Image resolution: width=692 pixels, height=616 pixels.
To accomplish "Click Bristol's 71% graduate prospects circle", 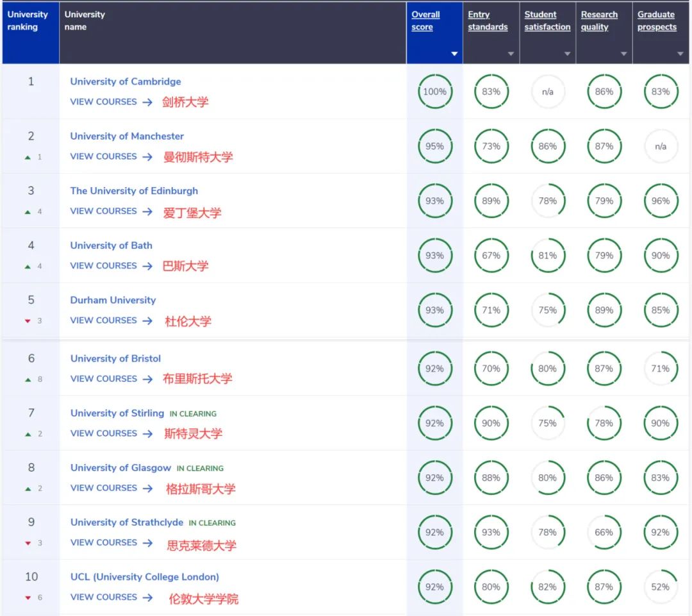I will pyautogui.click(x=661, y=369).
